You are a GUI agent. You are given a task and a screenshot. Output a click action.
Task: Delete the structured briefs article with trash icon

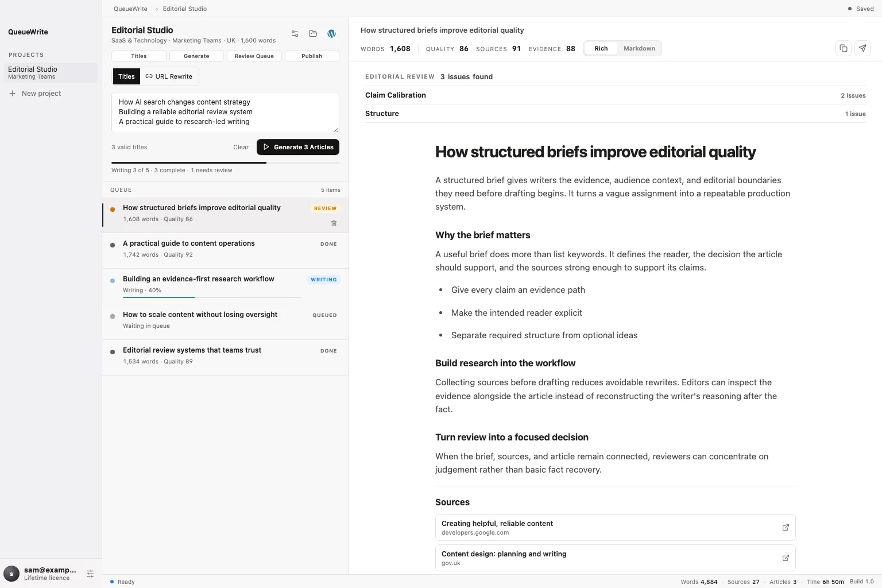pos(334,223)
